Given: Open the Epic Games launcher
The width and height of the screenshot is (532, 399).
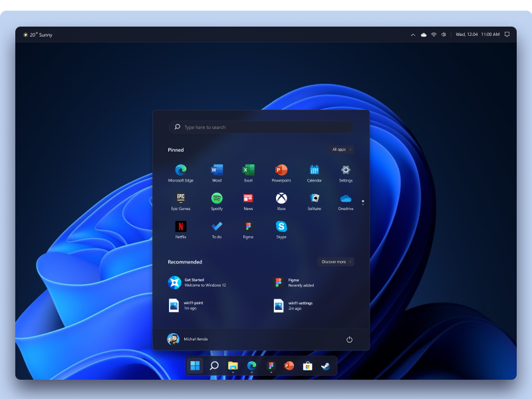Looking at the screenshot, I should [x=180, y=199].
